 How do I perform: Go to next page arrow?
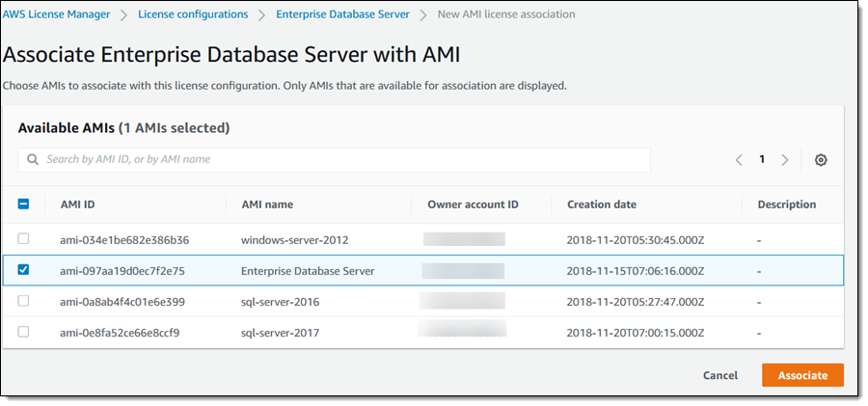(785, 160)
